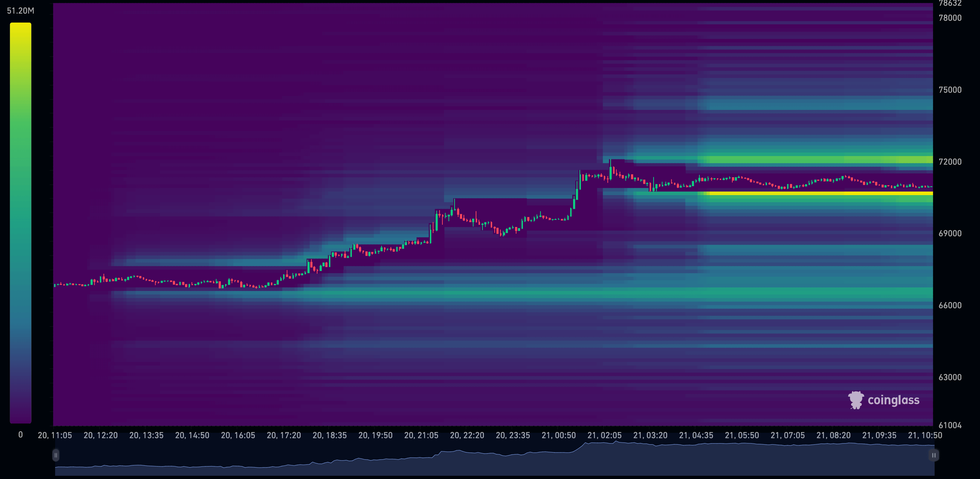The height and width of the screenshot is (479, 980).
Task: Click the 20, 16:05 time label
Action: tap(238, 435)
